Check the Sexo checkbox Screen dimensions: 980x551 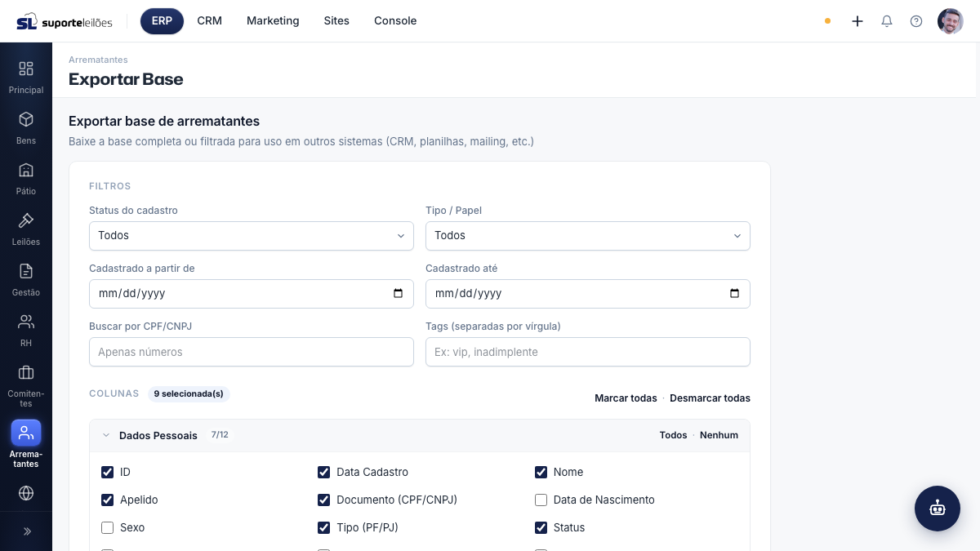coord(107,527)
